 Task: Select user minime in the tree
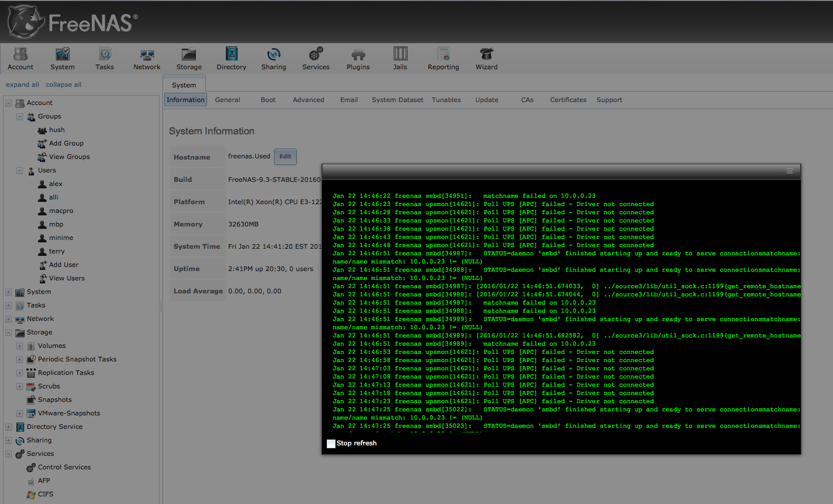click(61, 238)
